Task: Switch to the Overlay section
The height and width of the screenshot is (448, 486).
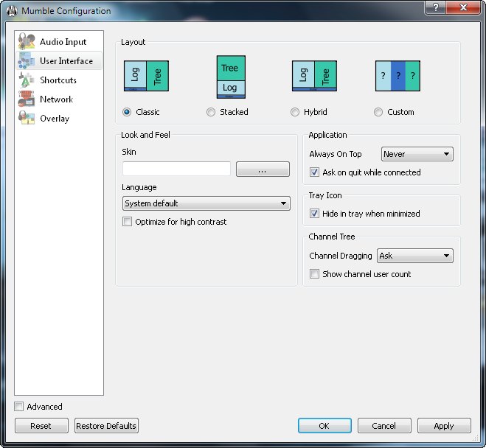Action: tap(59, 119)
